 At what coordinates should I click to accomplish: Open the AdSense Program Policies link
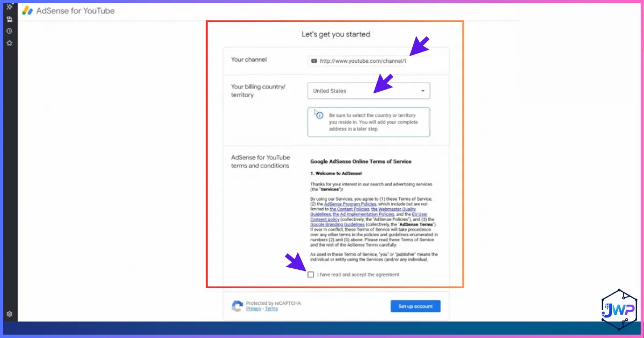(350, 204)
